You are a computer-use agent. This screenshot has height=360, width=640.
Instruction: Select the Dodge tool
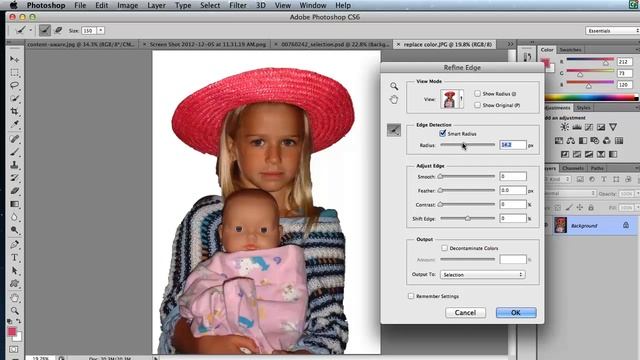pyautogui.click(x=14, y=230)
